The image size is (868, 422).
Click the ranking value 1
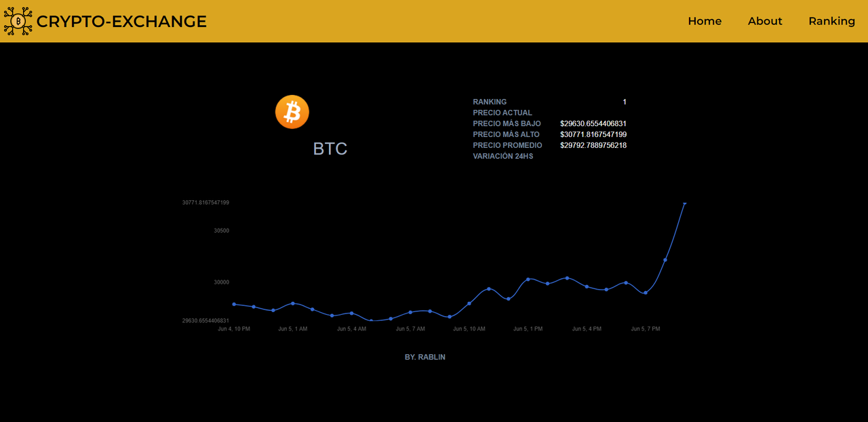coord(625,102)
